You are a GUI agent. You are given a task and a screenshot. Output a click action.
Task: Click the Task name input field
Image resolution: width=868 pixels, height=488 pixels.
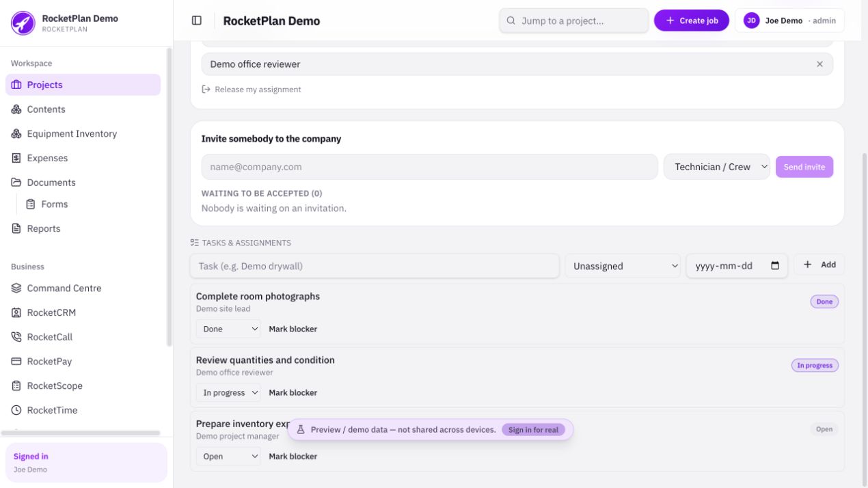point(375,266)
